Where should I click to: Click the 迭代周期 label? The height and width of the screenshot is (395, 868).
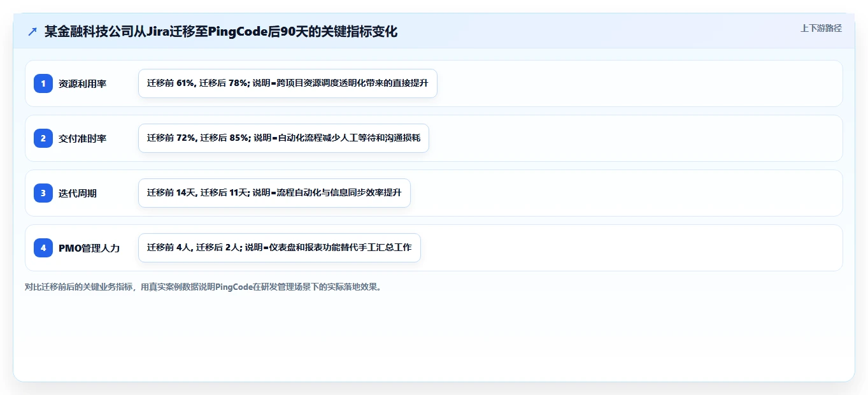(78, 193)
